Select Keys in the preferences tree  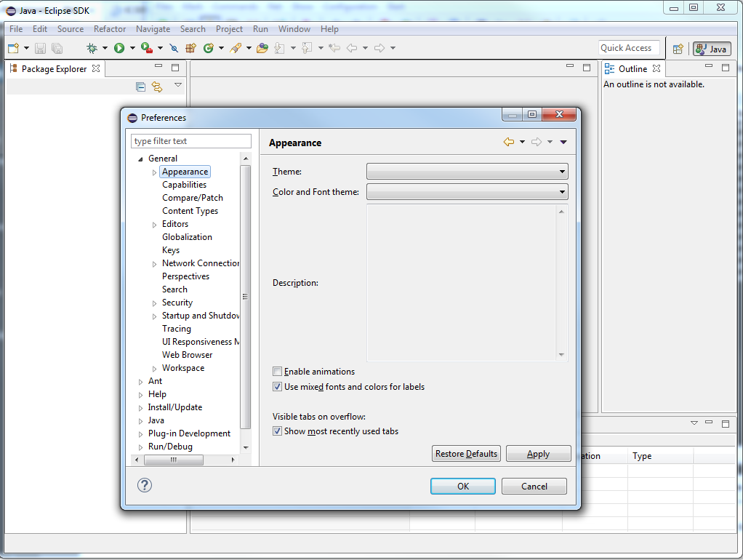coord(171,250)
